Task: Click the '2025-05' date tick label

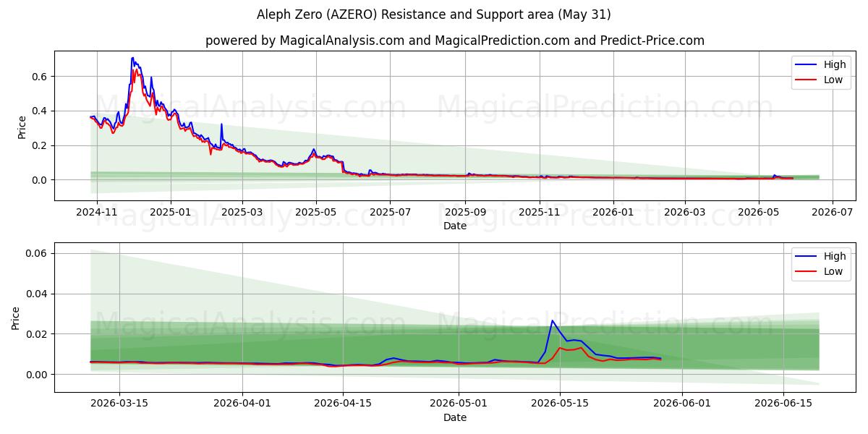Action: 316,212
